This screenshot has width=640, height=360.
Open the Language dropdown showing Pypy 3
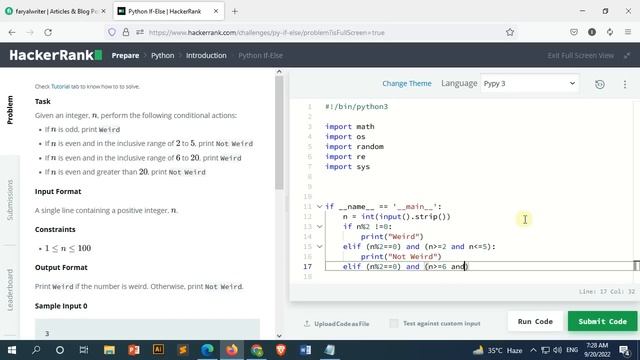pyautogui.click(x=529, y=83)
